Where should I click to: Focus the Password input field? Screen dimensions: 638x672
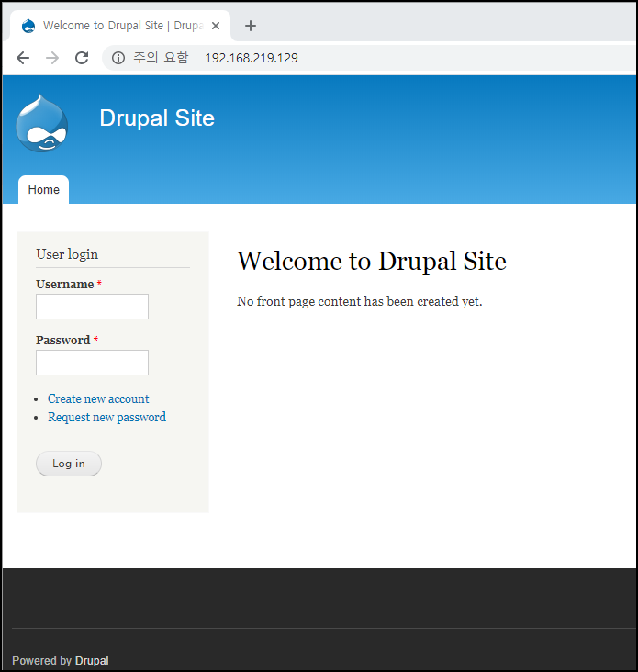pos(92,363)
